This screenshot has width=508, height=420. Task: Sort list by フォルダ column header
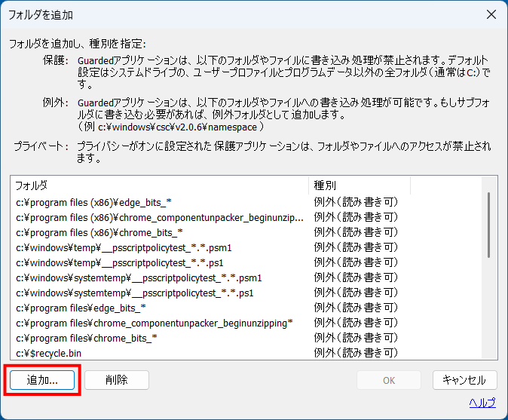tap(158, 185)
